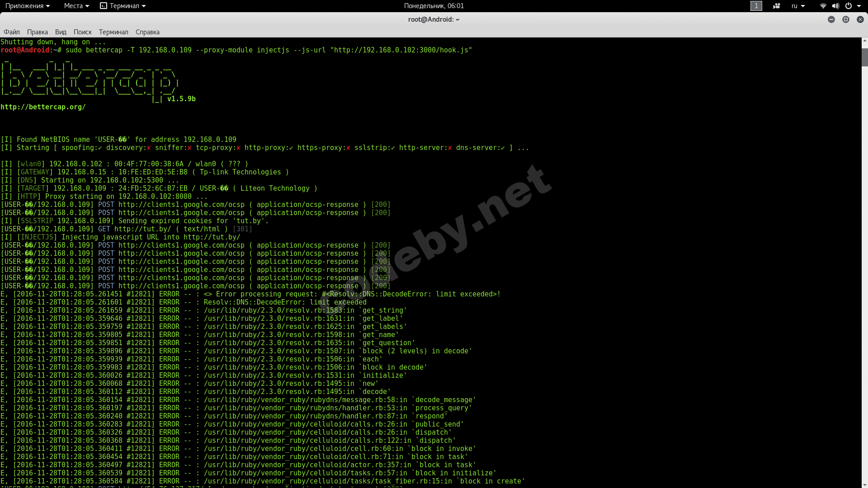Minimize the root@Android terminal window
Viewport: 868px width, 488px height.
pyautogui.click(x=831, y=19)
